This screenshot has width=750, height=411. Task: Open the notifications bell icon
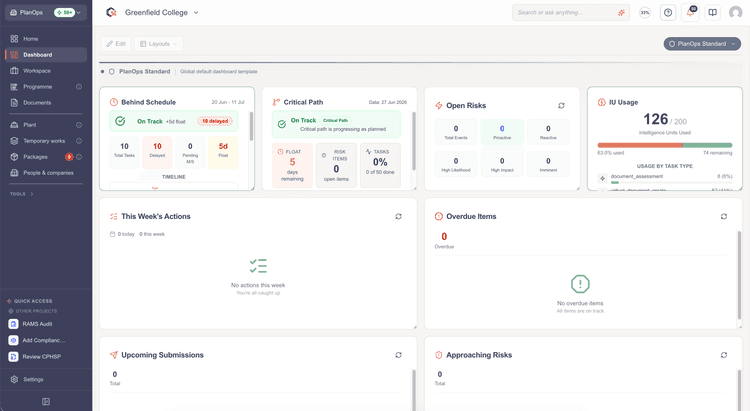point(690,12)
